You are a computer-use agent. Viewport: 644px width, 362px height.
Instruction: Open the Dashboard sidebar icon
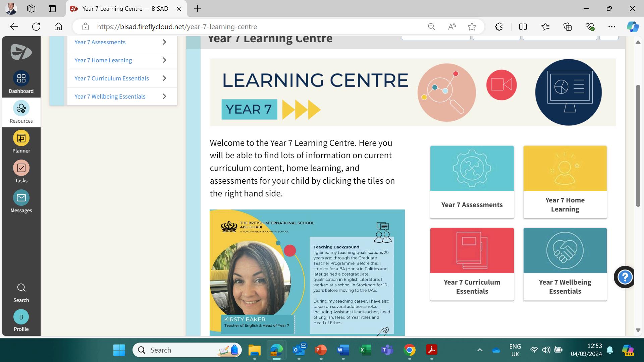click(21, 78)
